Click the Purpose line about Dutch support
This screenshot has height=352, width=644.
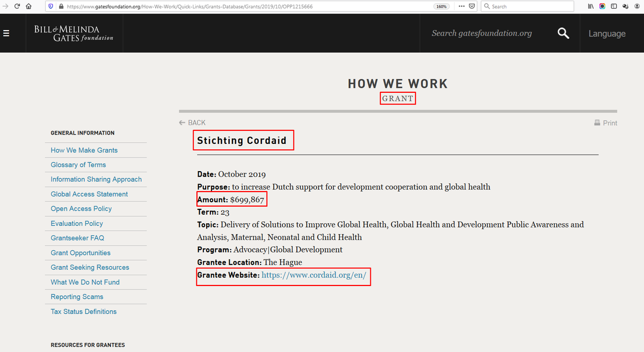[343, 187]
